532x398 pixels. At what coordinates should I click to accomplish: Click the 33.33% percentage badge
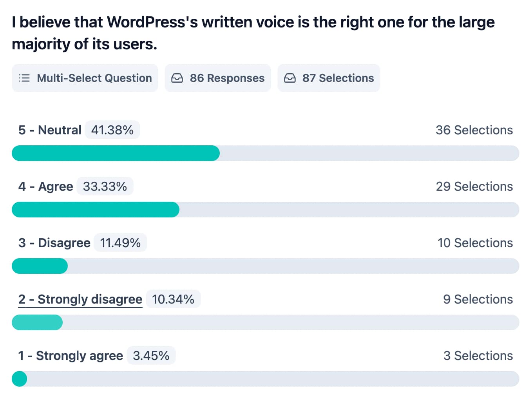click(x=105, y=186)
